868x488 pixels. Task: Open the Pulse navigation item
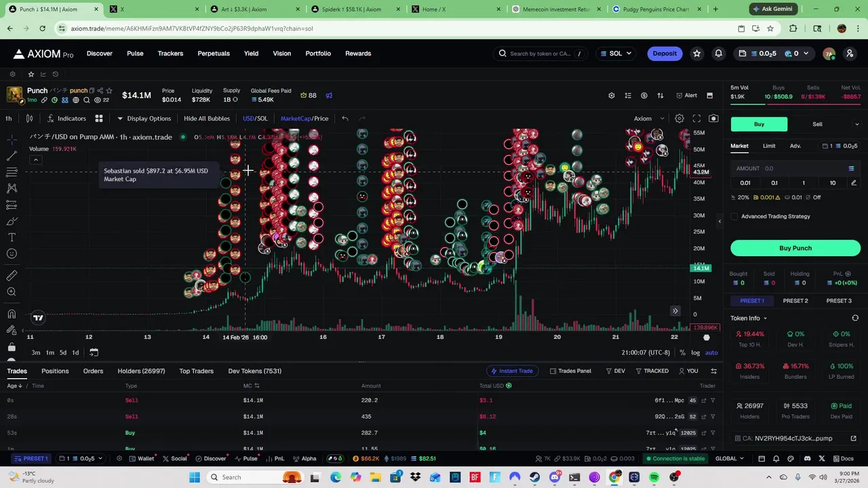(x=135, y=54)
